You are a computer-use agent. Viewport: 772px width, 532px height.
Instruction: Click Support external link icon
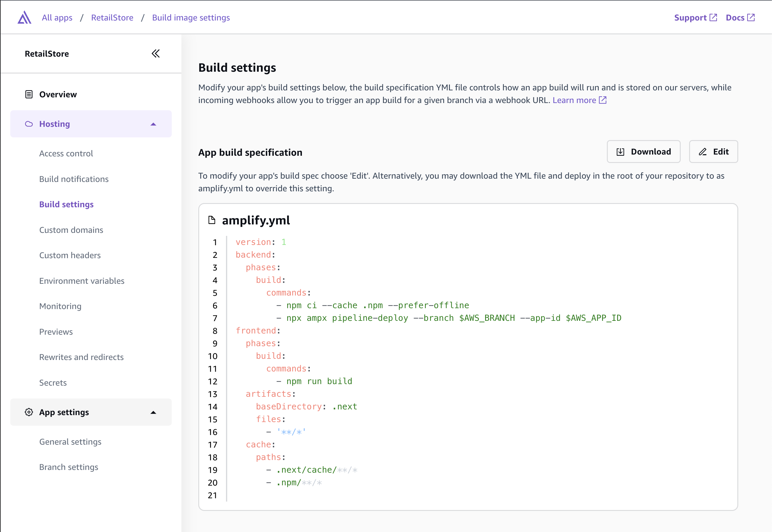click(713, 17)
